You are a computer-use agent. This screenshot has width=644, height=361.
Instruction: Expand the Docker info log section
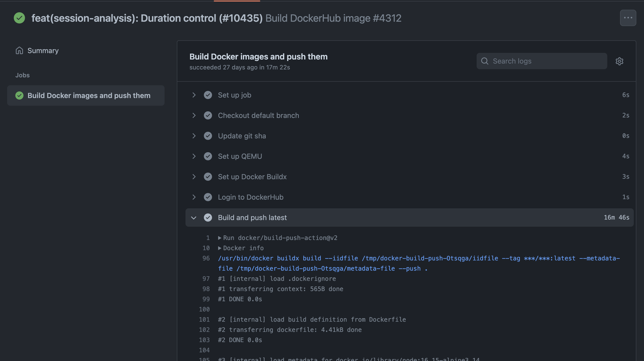[x=220, y=248]
